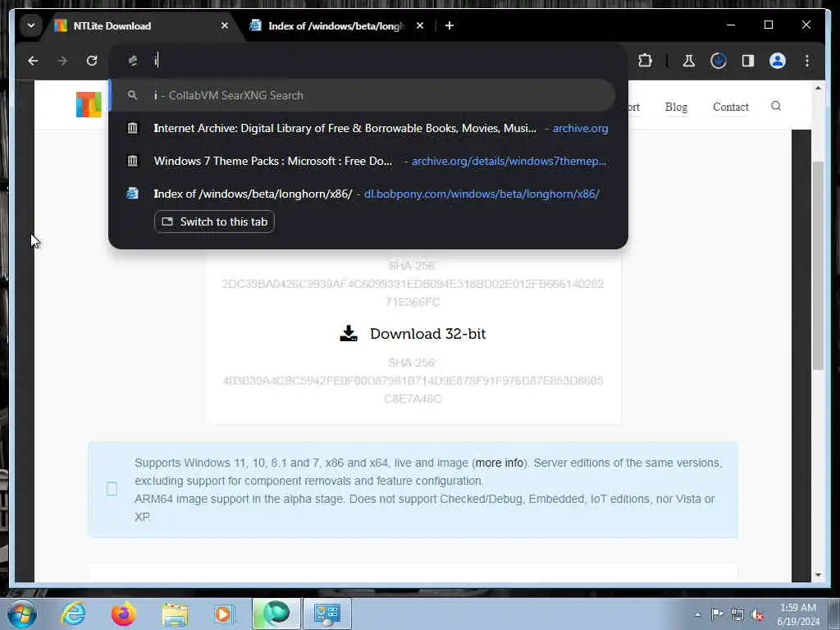Select the CollabVM SearXNG Search suggestion
The height and width of the screenshot is (630, 840).
pyautogui.click(x=363, y=95)
